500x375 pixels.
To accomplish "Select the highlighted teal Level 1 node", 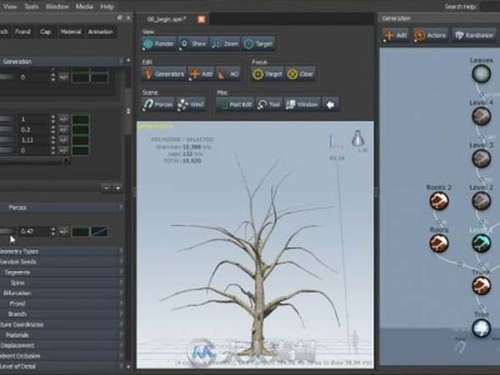I will coord(481,243).
